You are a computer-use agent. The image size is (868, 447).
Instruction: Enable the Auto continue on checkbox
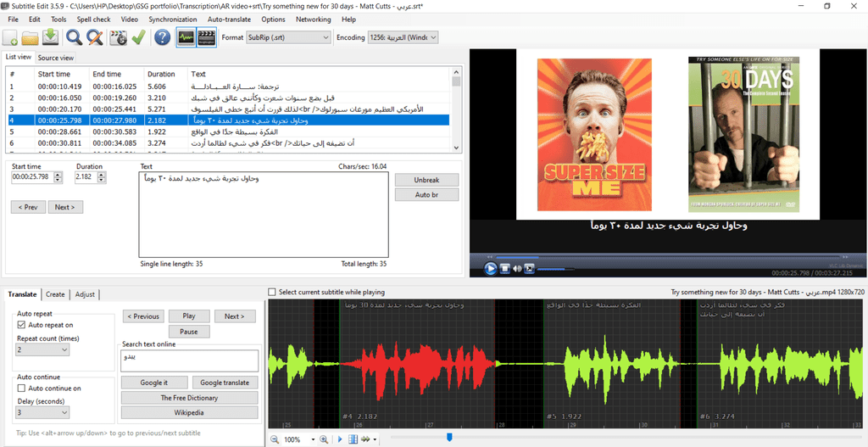[21, 388]
